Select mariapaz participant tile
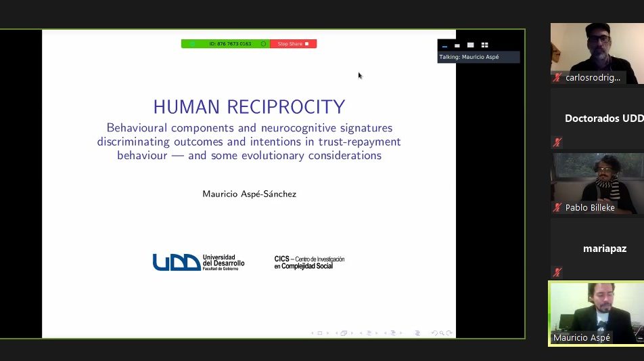Viewport: 644px width, 361px height. pyautogui.click(x=597, y=248)
